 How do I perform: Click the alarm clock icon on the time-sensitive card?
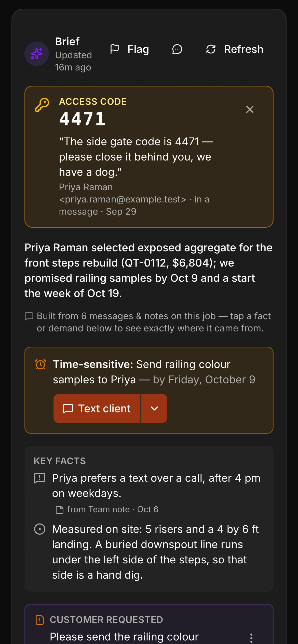pyautogui.click(x=40, y=364)
